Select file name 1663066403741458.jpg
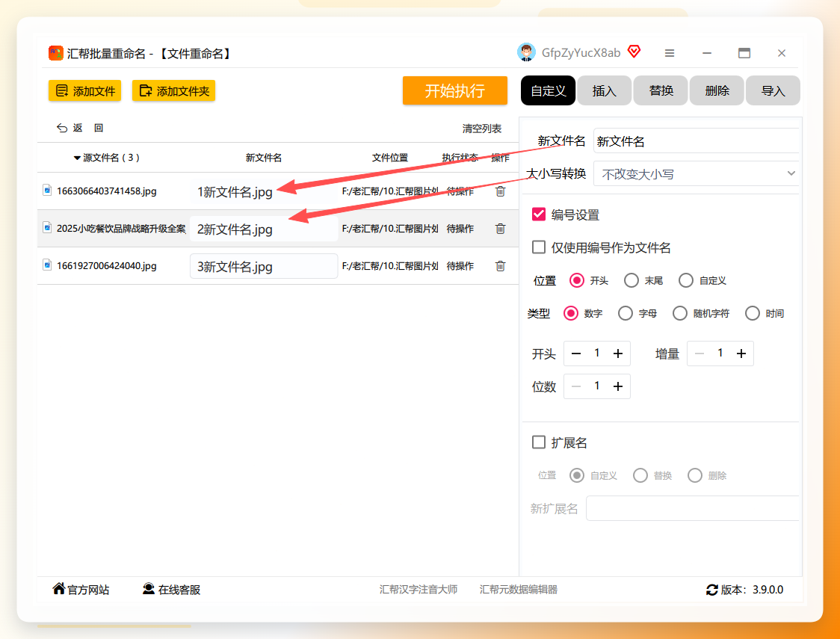 tap(107, 191)
